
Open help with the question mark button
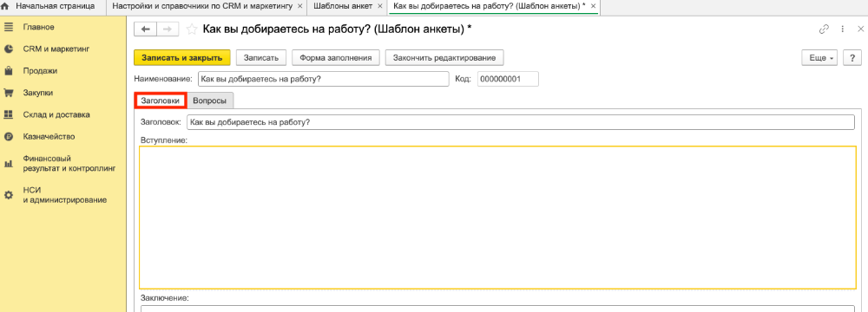point(852,57)
